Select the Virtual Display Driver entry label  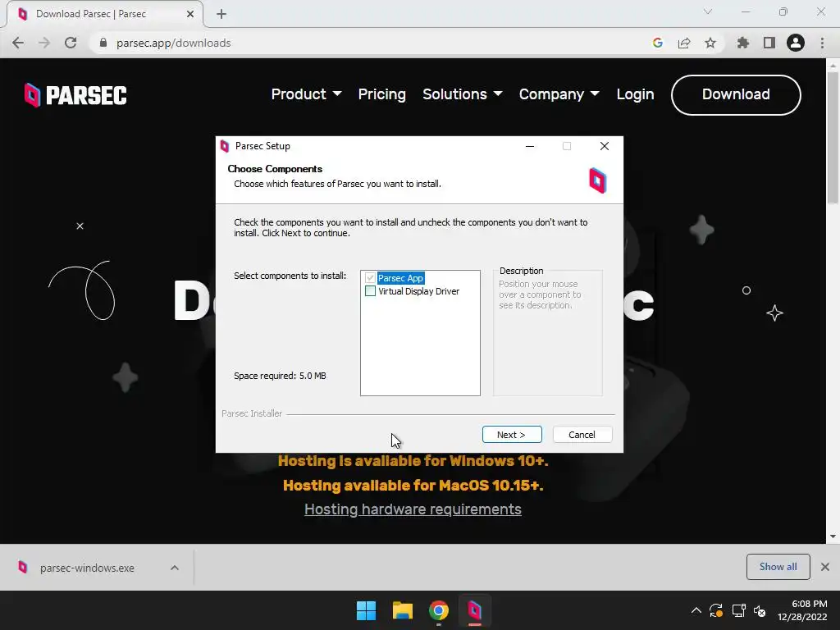(419, 291)
